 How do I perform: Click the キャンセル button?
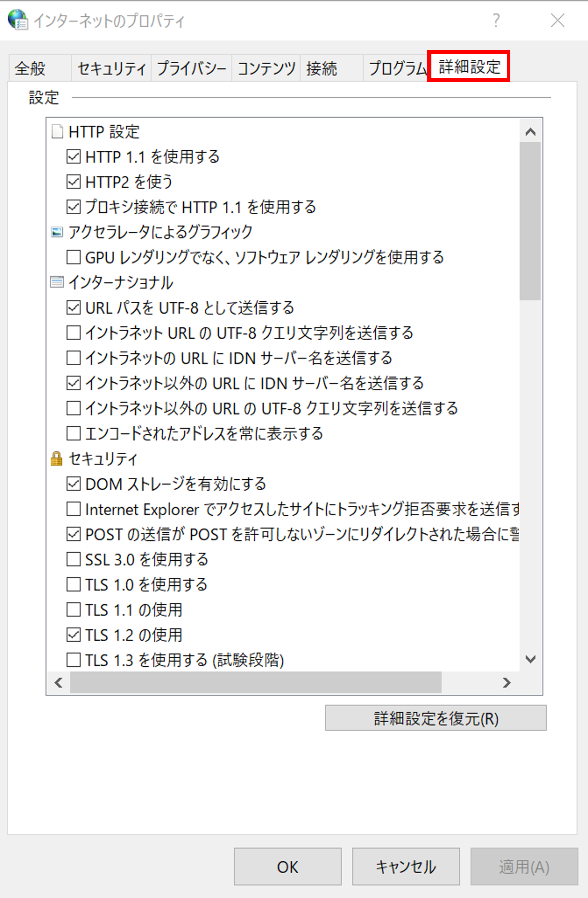[x=406, y=867]
